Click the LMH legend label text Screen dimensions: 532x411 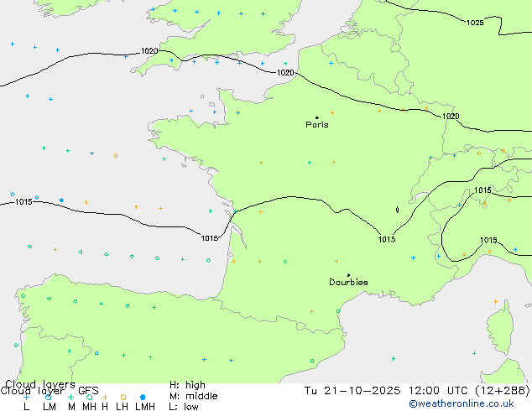145,407
